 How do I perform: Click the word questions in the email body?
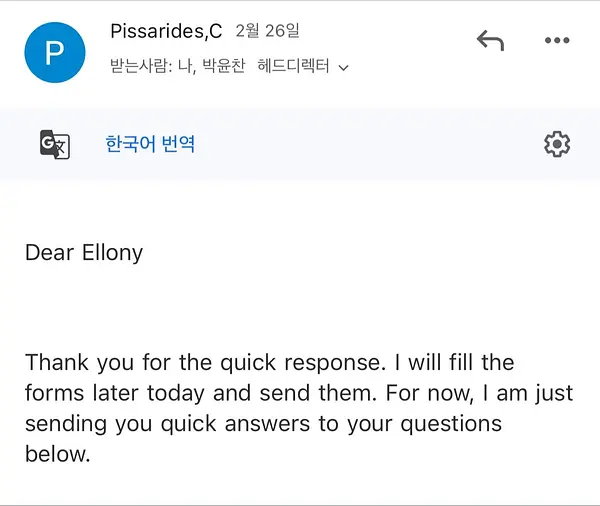click(x=451, y=425)
